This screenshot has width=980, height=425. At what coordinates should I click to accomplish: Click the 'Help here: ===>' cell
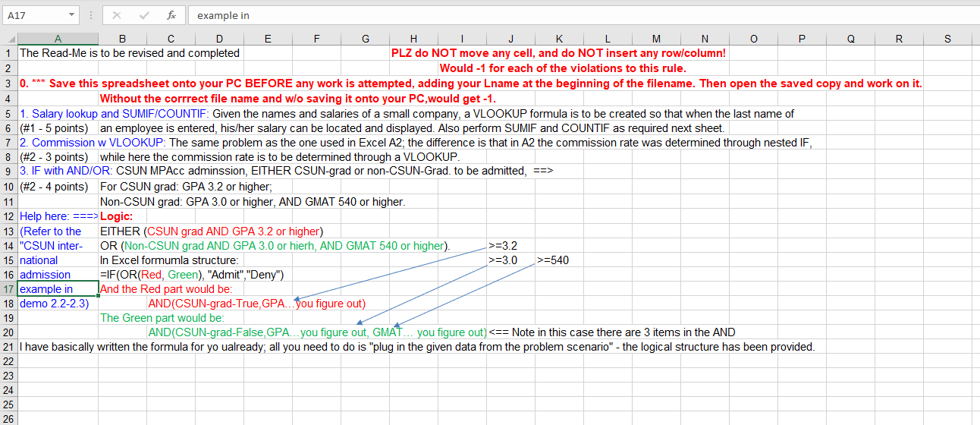(x=58, y=216)
